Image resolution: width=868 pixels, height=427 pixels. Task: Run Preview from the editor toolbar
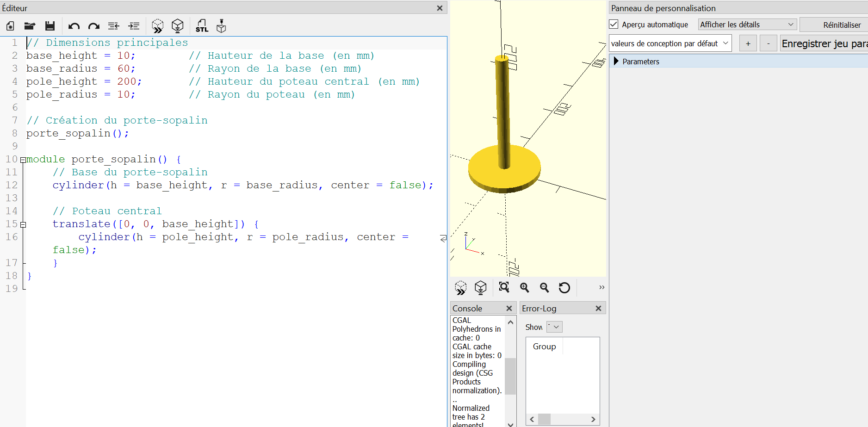coord(158,26)
